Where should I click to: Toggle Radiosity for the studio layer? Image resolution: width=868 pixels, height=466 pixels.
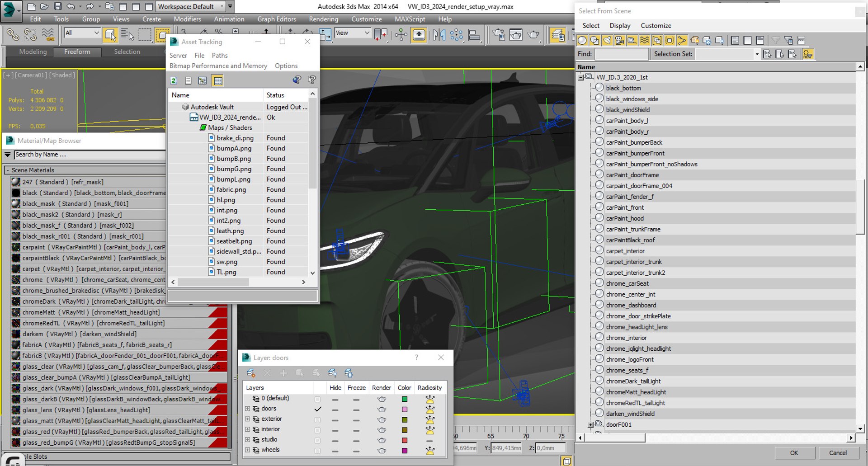pos(429,441)
